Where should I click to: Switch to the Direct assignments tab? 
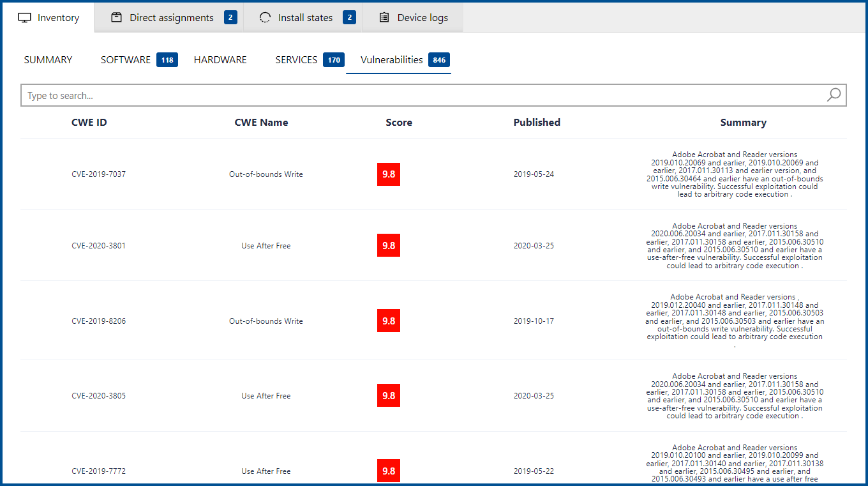click(171, 18)
